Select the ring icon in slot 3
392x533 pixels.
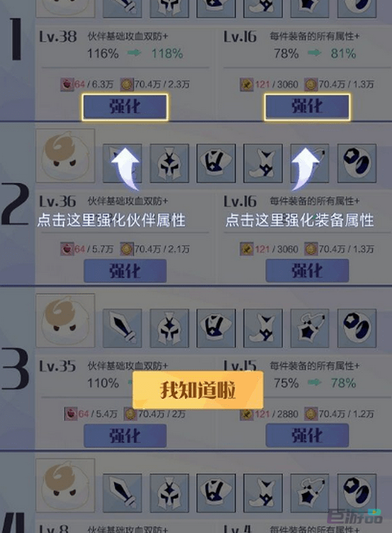tap(357, 328)
